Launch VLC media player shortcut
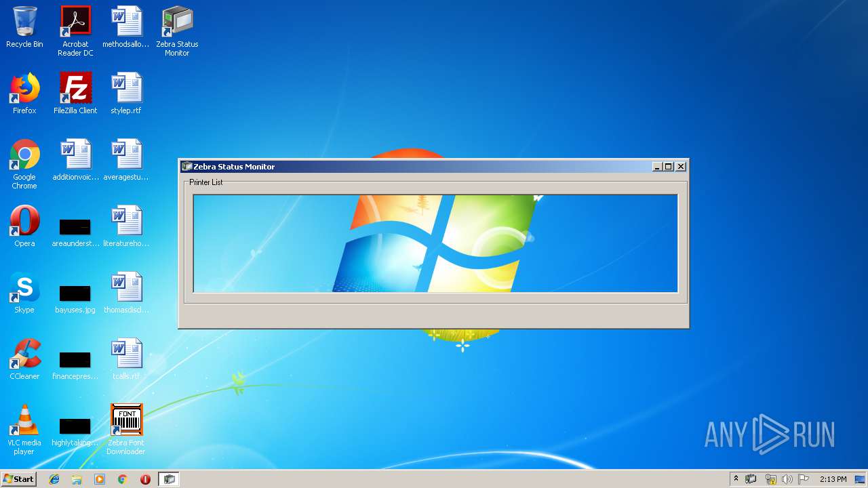The image size is (868, 488). (24, 430)
